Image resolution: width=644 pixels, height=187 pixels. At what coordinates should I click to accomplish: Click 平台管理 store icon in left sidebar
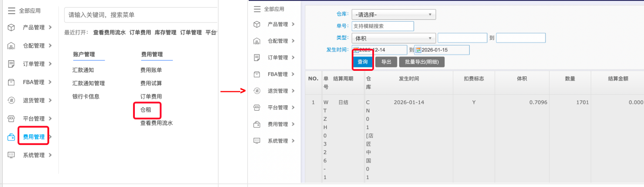pyautogui.click(x=11, y=119)
